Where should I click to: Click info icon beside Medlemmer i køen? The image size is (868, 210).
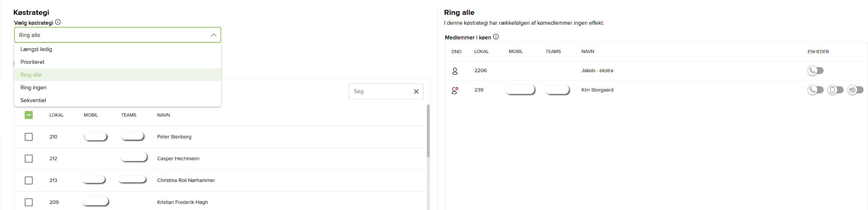click(496, 37)
